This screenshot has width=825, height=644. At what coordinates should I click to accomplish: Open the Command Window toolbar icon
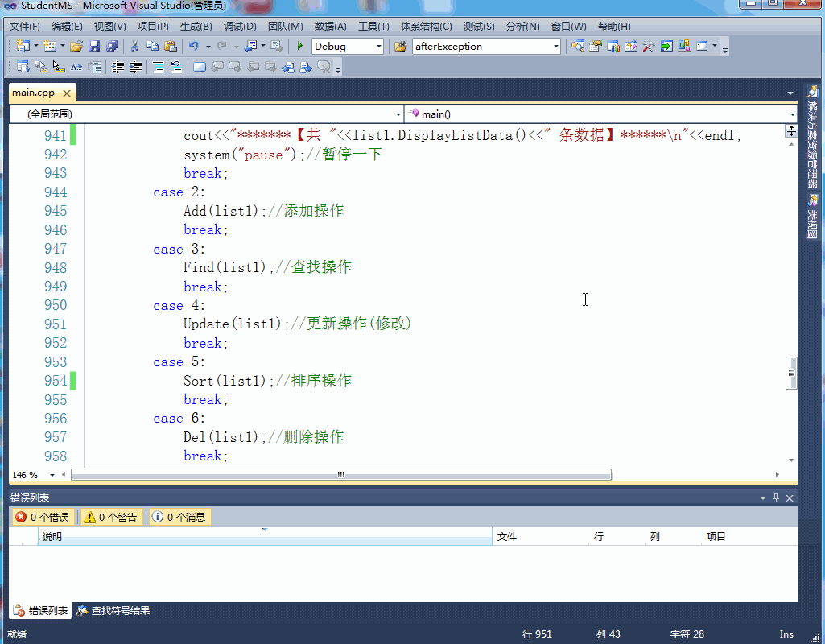(702, 47)
